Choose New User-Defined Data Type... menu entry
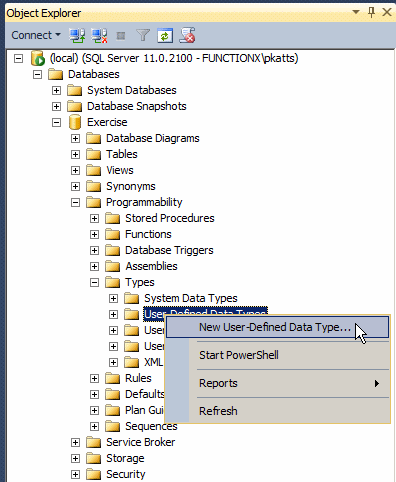Viewport: 396px width, 482px height. coord(277,327)
